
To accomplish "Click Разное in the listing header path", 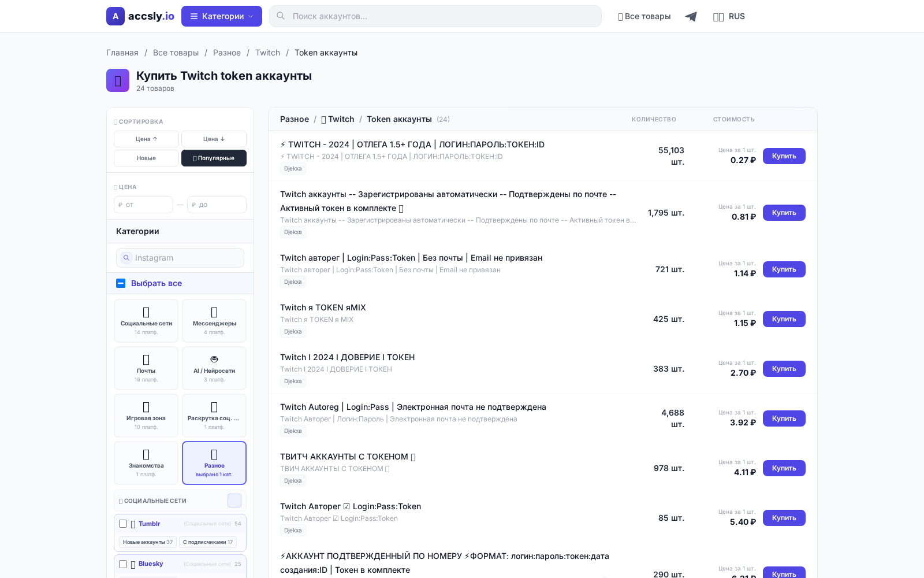I will point(295,119).
